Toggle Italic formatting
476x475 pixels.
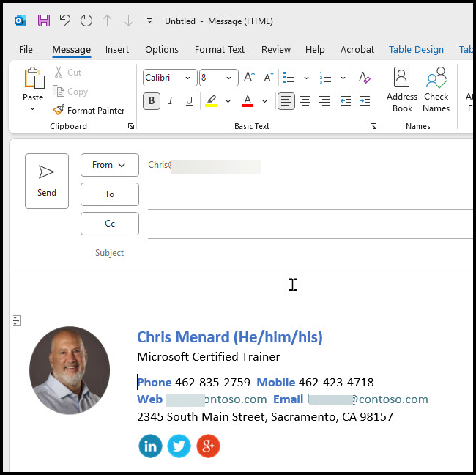click(x=171, y=101)
